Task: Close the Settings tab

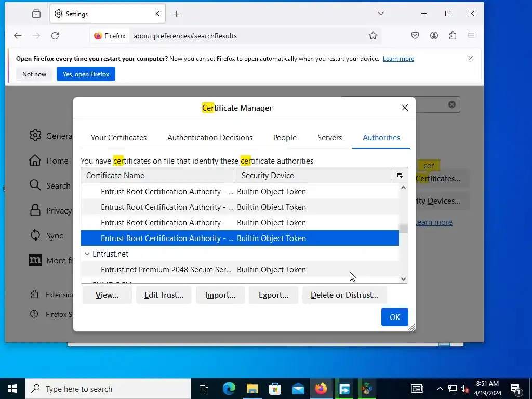Action: 157,14
